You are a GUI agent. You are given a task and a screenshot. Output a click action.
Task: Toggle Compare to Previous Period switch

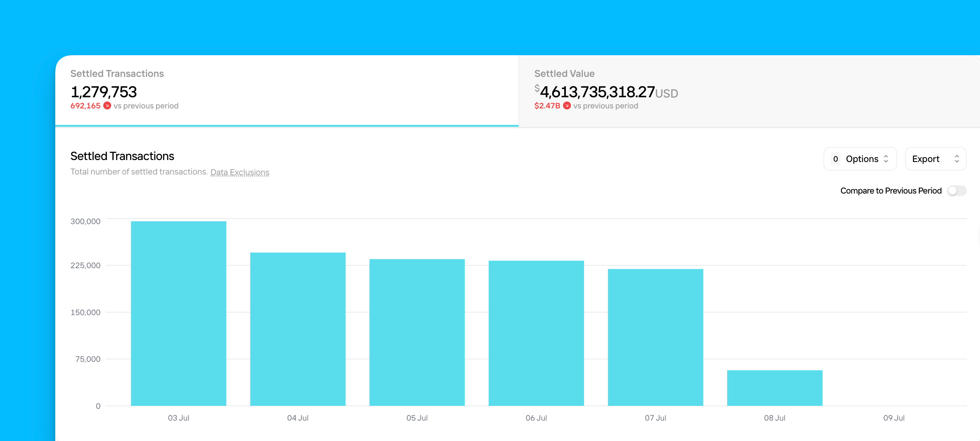coord(956,191)
